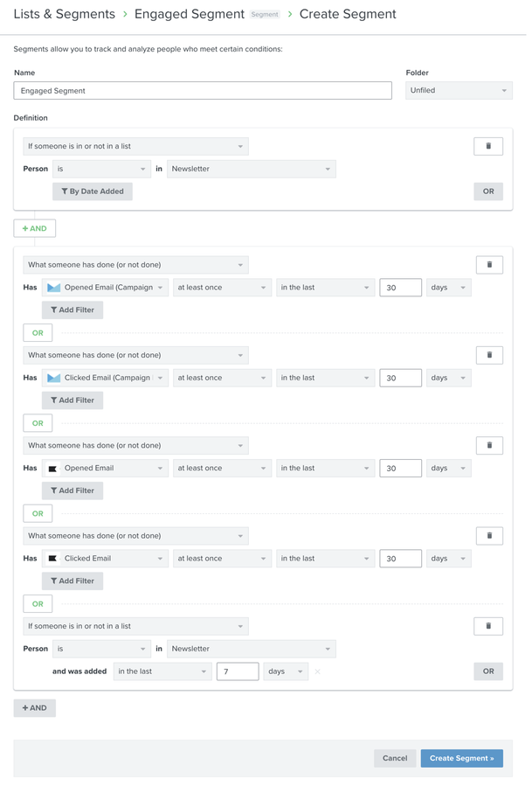Click Create Segment to save
This screenshot has height=793, width=532.
tap(461, 758)
